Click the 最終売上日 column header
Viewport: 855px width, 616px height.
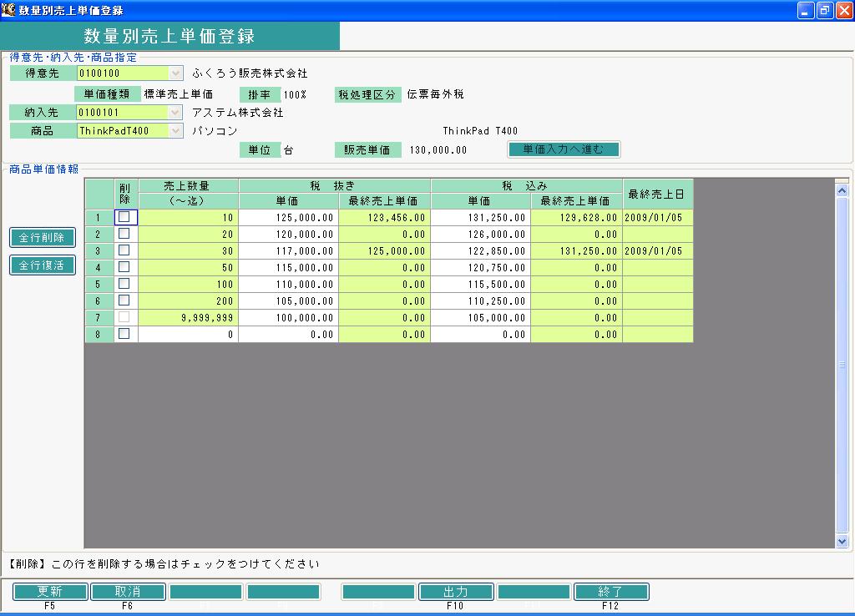pyautogui.click(x=658, y=194)
